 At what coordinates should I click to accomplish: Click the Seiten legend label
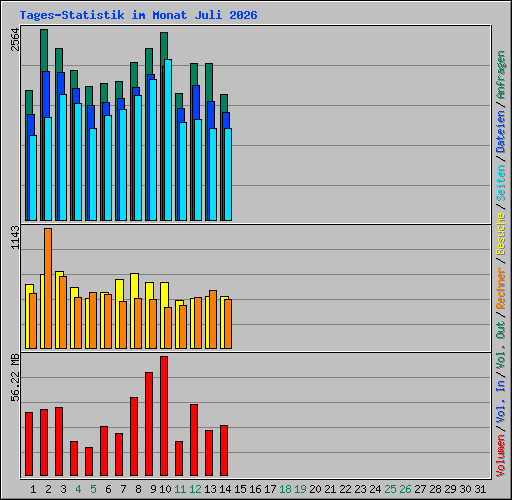501,183
